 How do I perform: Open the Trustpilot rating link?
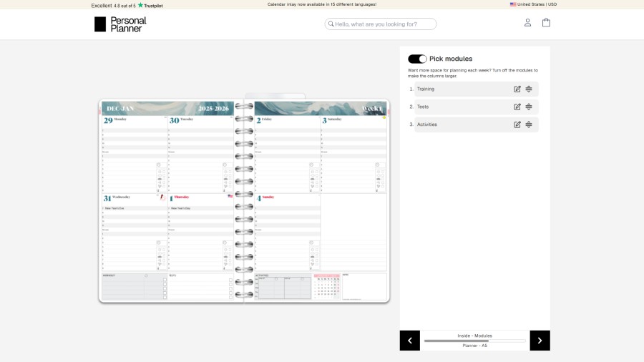tap(127, 5)
